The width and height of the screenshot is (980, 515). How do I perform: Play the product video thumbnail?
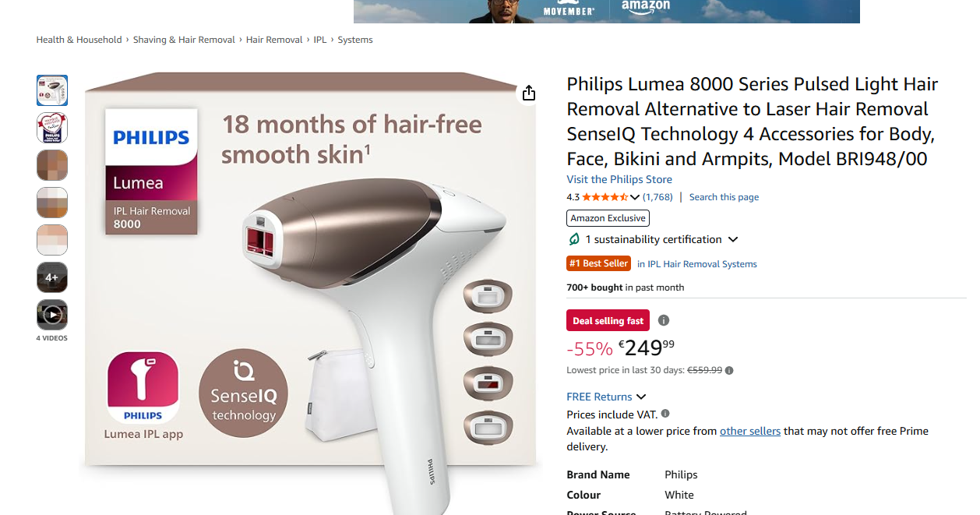pos(52,315)
